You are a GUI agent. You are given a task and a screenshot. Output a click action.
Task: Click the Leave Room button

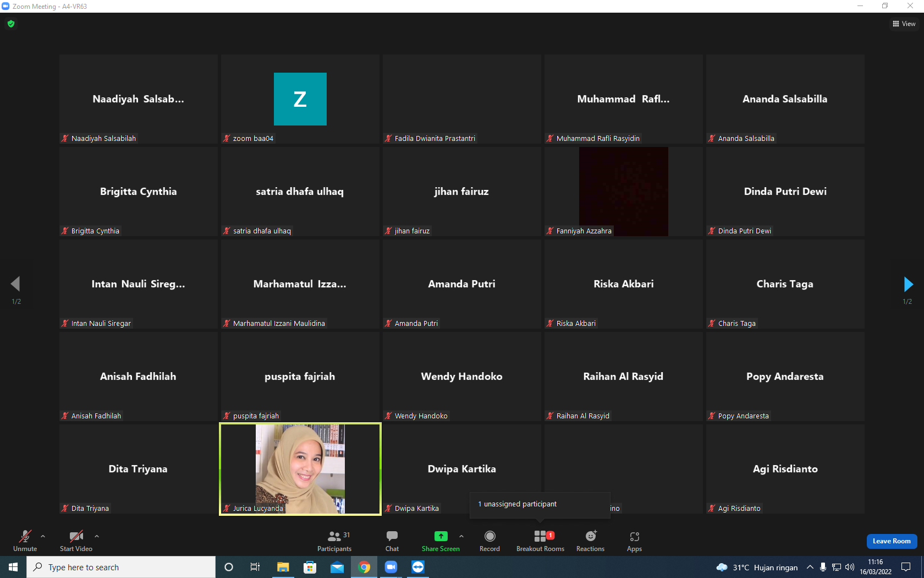click(x=892, y=541)
